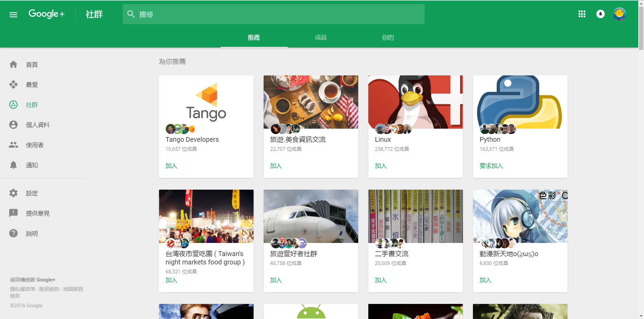Viewport: 644px width, 319px height.
Task: Open the 地圖服務條款 link
Action: tap(46, 292)
